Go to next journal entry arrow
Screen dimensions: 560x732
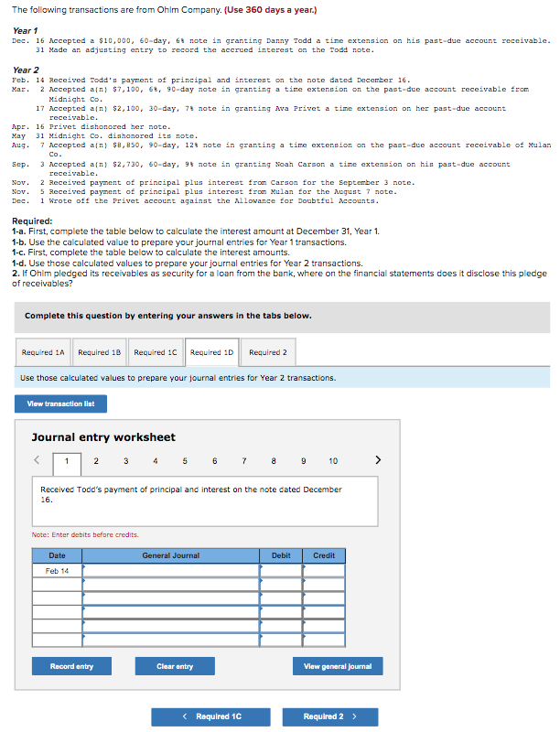tap(378, 460)
